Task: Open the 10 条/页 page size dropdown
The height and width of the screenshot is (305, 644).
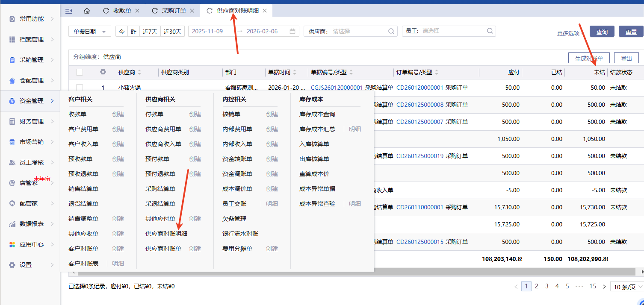Action: coord(626,287)
